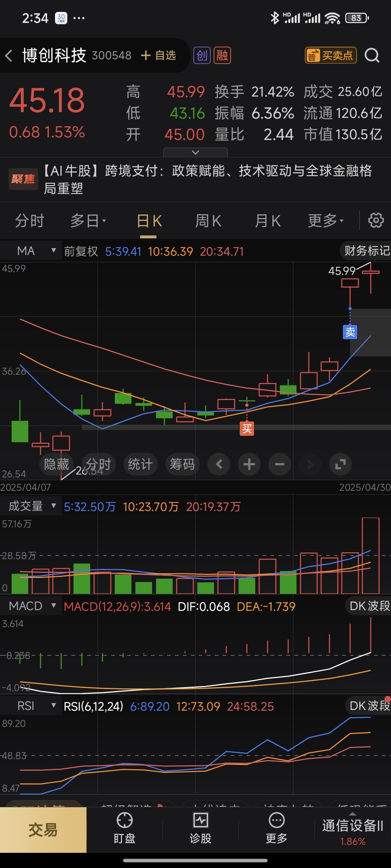Shift chart right with arrow button
Image resolution: width=391 pixels, height=868 pixels.
310,464
